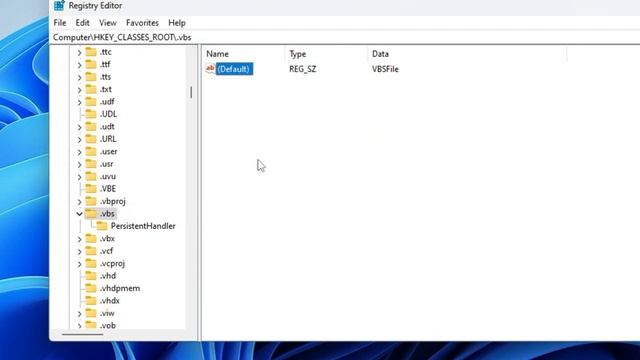Select the .udt folder icon
640x360 pixels.
click(x=91, y=127)
